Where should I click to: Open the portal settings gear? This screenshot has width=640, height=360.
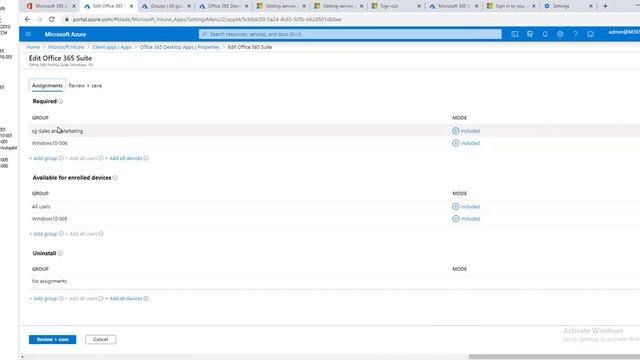coord(560,34)
